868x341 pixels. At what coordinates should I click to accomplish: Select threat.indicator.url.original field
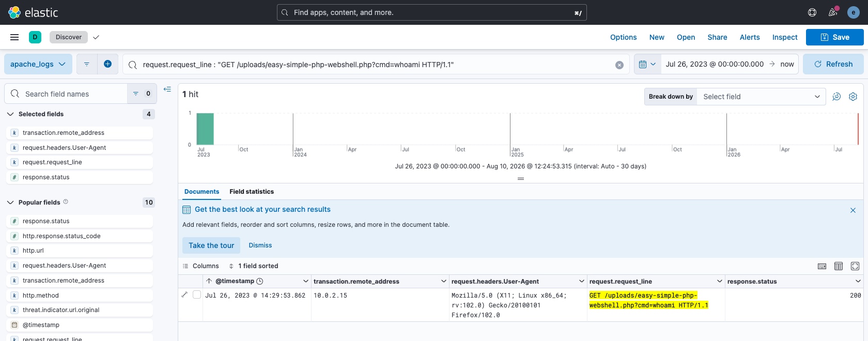pos(80,310)
